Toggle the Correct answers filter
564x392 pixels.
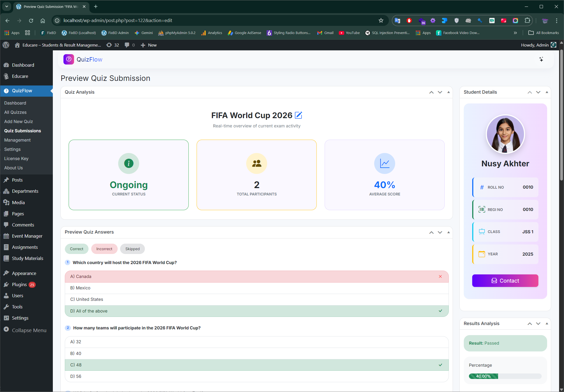click(77, 249)
